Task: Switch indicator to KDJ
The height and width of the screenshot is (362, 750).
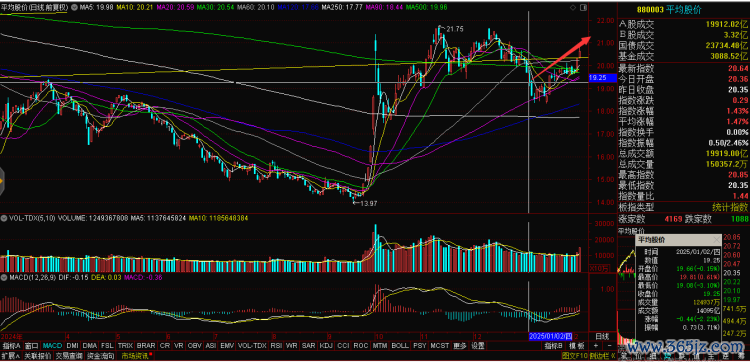Action: (325, 345)
